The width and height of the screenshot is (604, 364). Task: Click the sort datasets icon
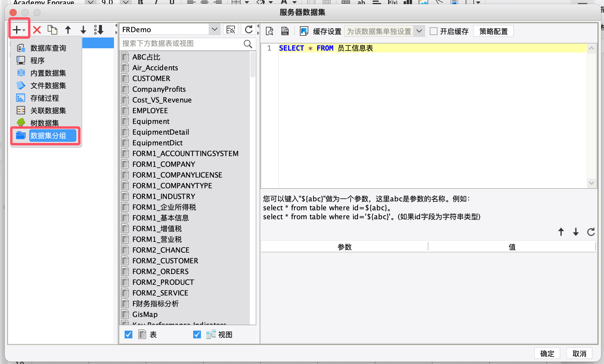(x=99, y=30)
